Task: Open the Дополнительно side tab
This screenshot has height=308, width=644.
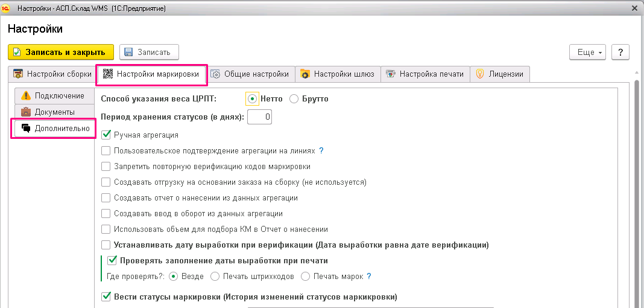Action: tap(54, 128)
